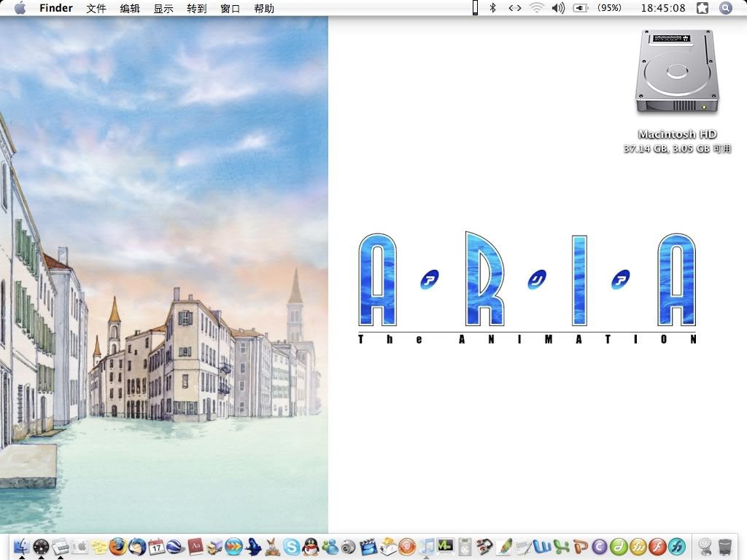
Task: Click the star menu extra icon
Action: point(703,8)
